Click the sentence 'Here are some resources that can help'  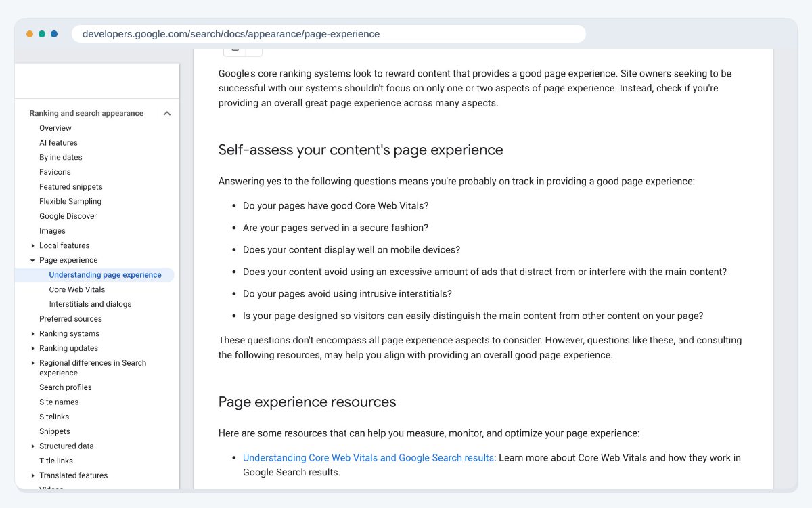click(429, 433)
